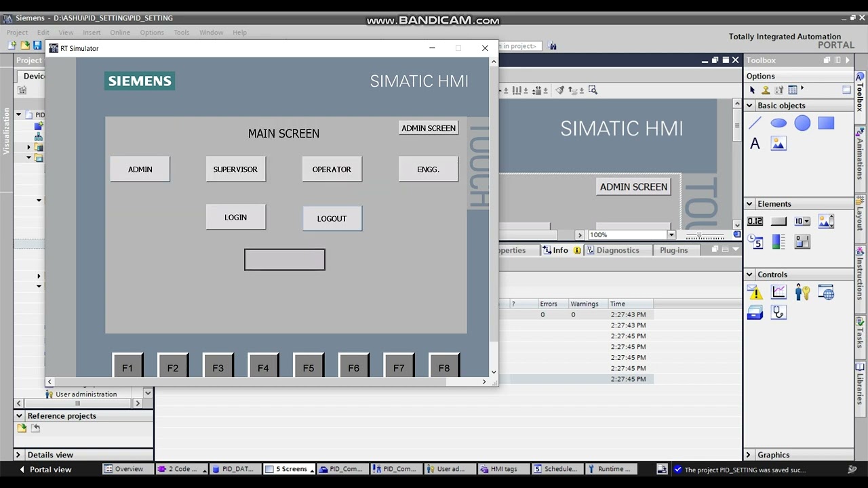Collapse the Reference projects panel
The height and width of the screenshot is (488, 868).
pos(20,415)
